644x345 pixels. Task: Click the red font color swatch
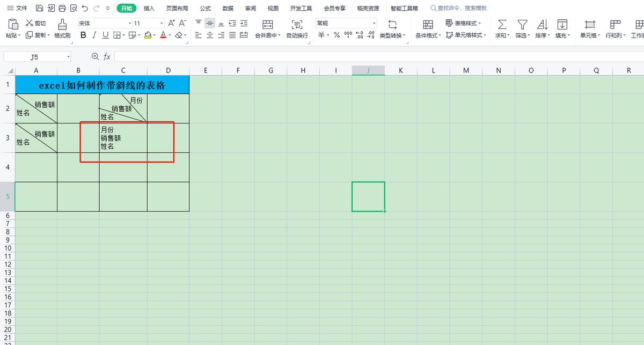pos(163,35)
